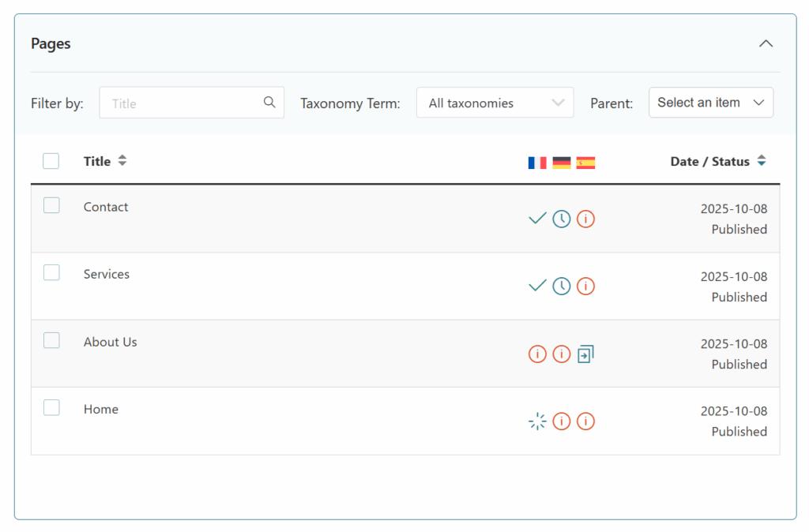This screenshot has height=532, width=809.
Task: Click German clock icon for Contact
Action: click(561, 219)
